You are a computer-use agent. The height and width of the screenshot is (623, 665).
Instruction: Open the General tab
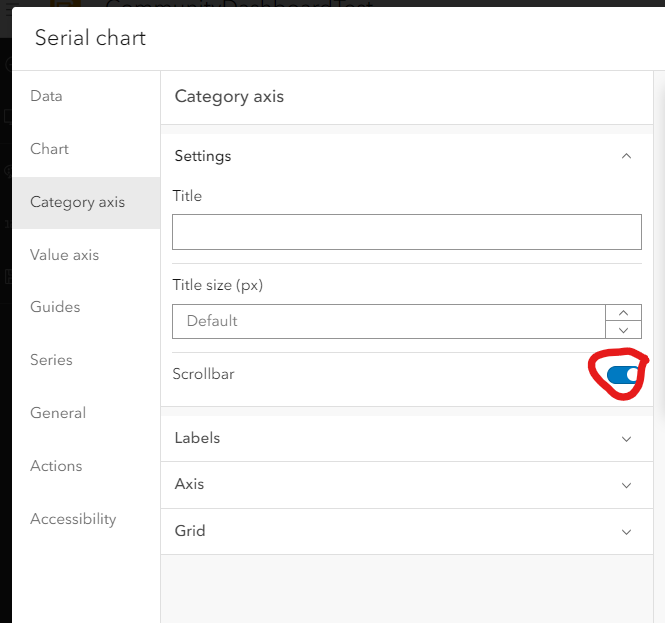tap(58, 413)
